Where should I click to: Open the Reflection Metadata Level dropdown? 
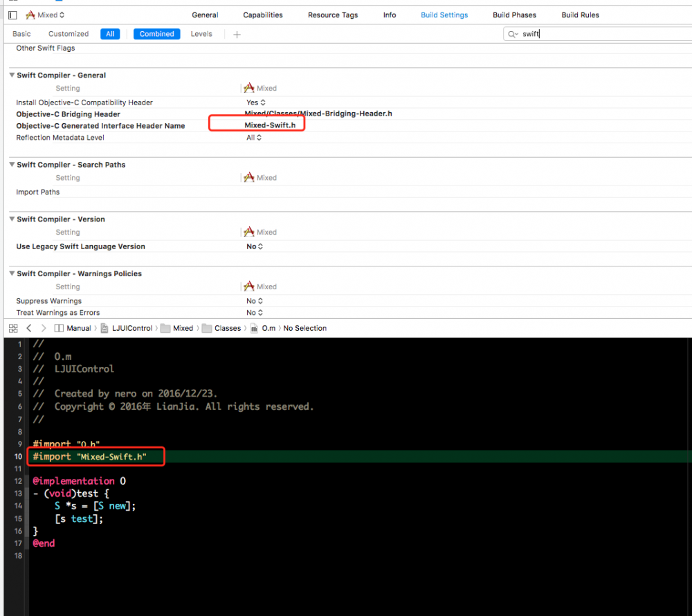coord(255,137)
